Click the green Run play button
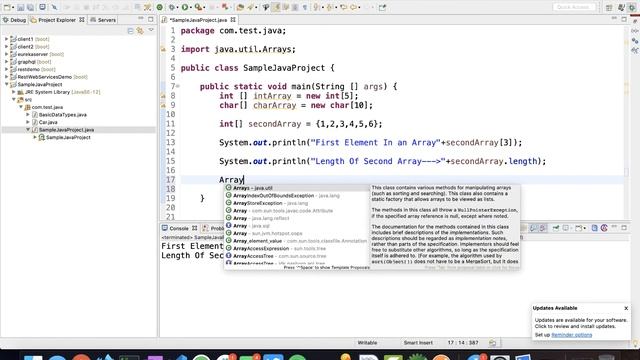The width and height of the screenshot is (640, 360). 185,7
